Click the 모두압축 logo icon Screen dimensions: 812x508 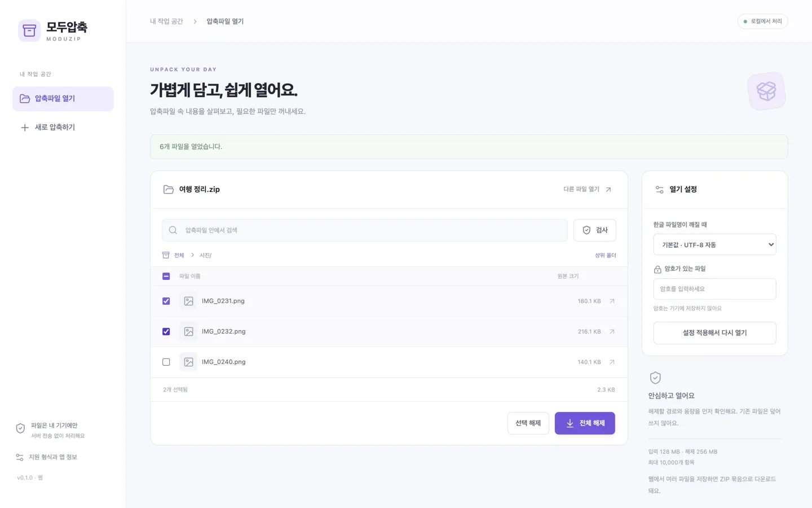point(29,30)
